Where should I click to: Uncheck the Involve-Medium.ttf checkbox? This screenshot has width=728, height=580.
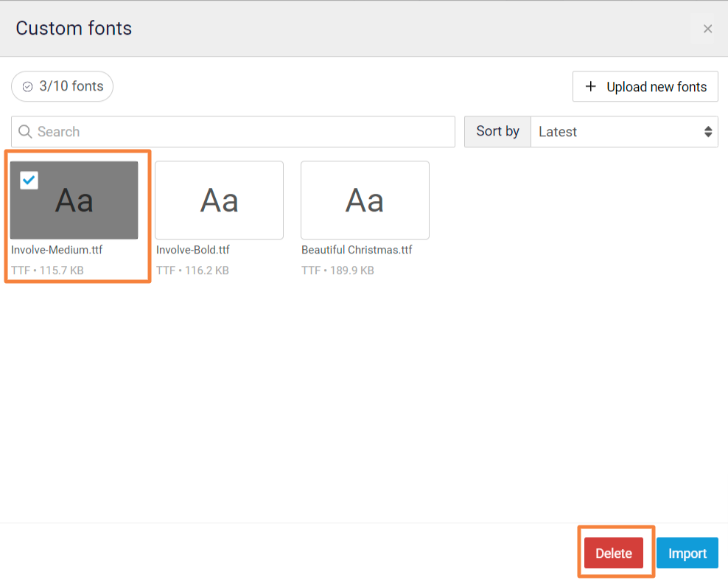click(29, 180)
